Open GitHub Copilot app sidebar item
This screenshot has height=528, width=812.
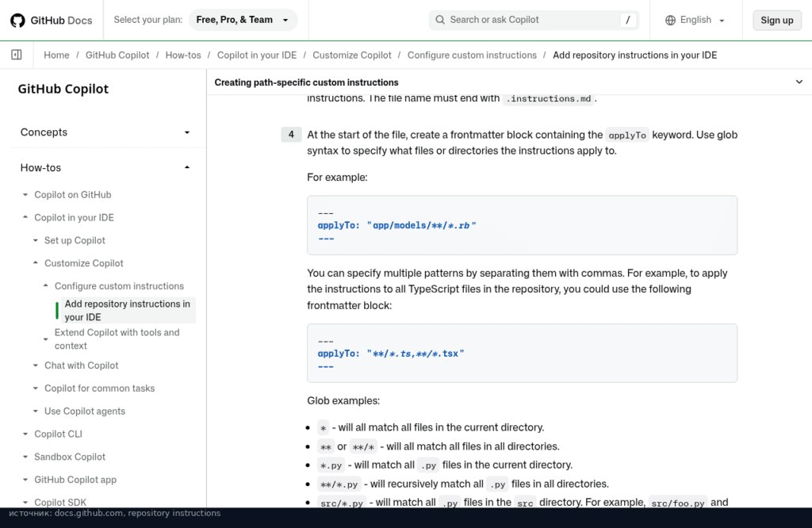pos(75,480)
